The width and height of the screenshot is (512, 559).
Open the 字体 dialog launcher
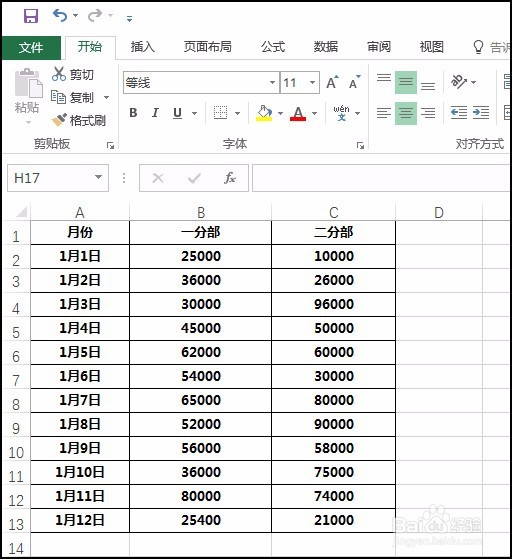[x=360, y=145]
